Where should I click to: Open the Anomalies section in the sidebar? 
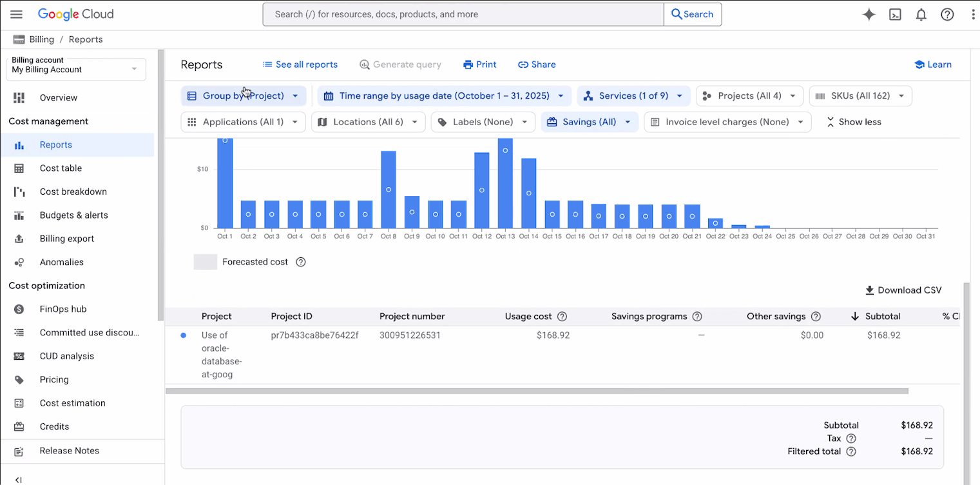click(x=62, y=262)
